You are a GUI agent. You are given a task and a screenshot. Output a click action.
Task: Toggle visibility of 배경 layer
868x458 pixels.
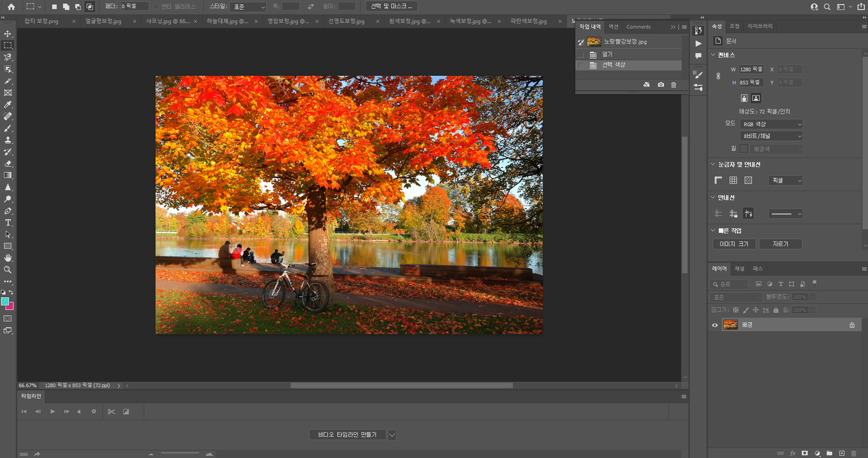[715, 325]
